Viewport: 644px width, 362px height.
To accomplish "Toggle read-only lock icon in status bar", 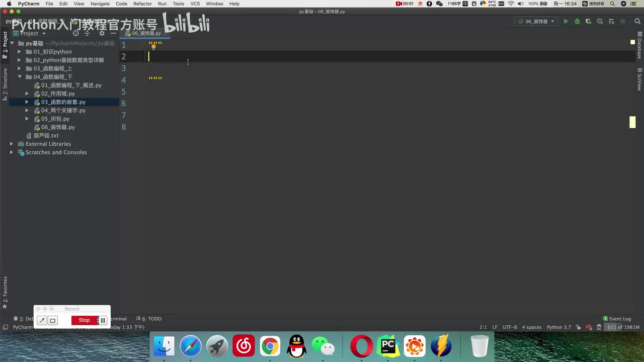I will click(578, 327).
